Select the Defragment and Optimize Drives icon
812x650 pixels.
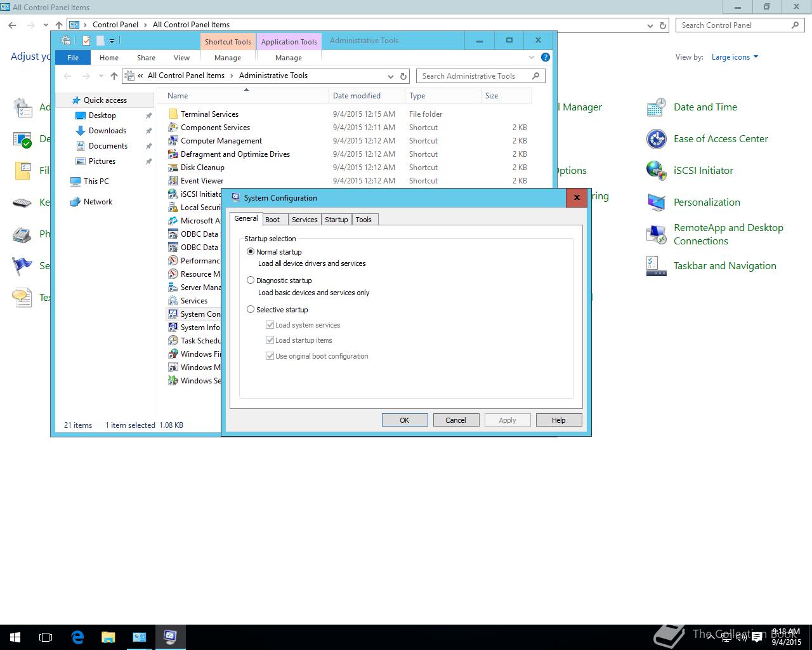(173, 154)
